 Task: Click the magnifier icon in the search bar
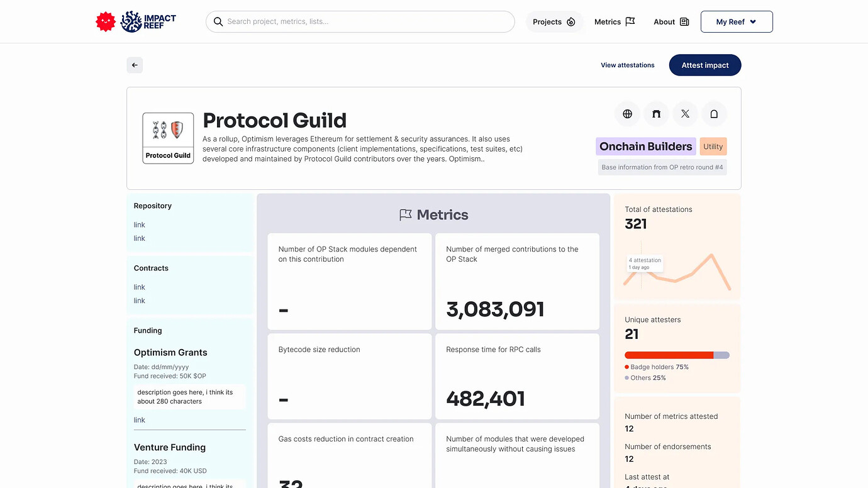218,22
